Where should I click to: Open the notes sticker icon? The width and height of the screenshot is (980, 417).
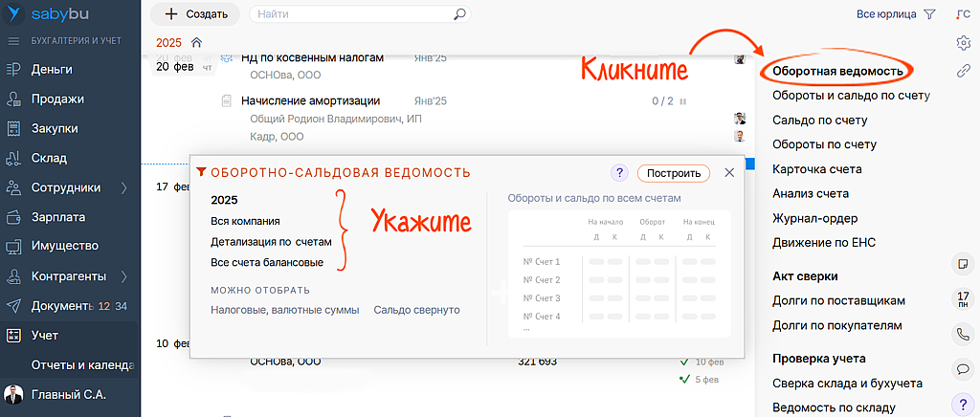click(963, 263)
